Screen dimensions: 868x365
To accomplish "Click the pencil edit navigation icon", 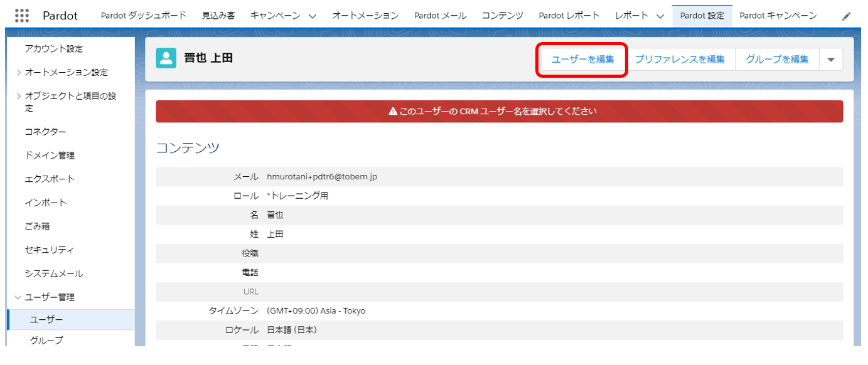I will point(846,16).
